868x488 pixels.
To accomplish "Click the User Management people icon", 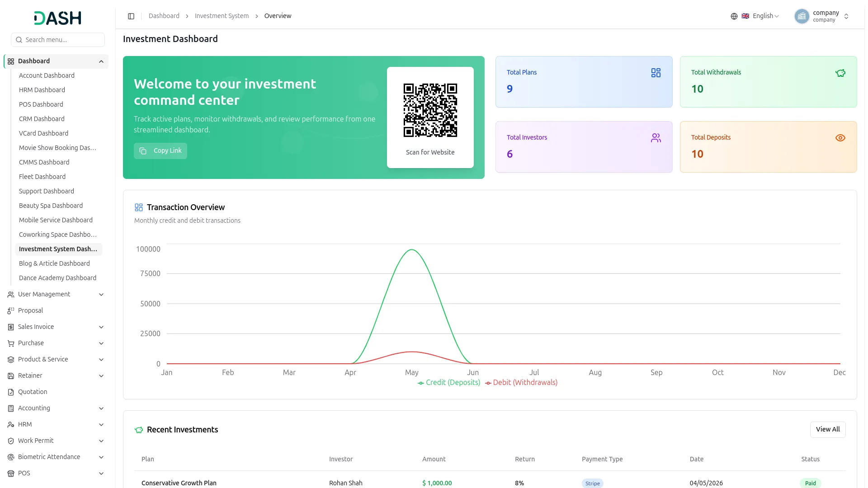I will [11, 295].
